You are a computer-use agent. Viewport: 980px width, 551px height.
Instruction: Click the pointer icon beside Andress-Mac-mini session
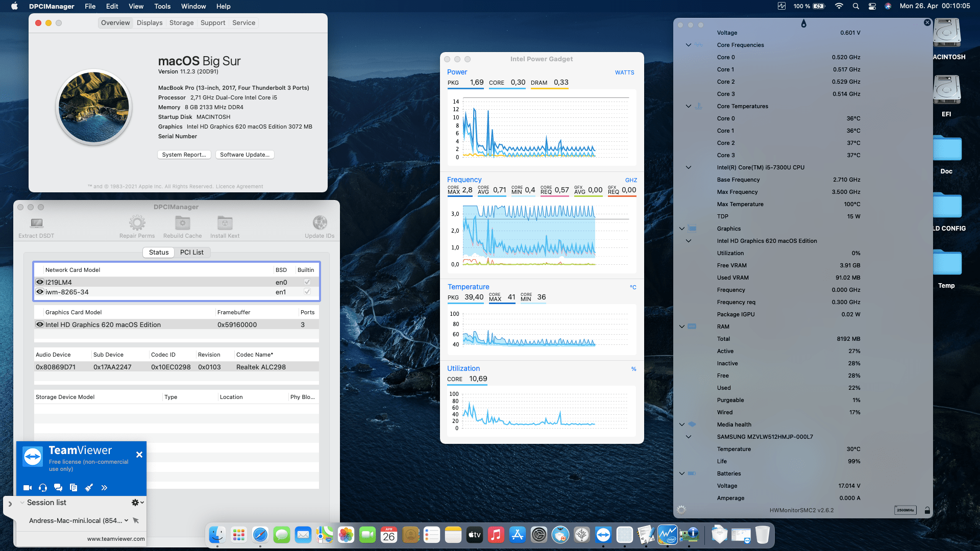click(136, 520)
